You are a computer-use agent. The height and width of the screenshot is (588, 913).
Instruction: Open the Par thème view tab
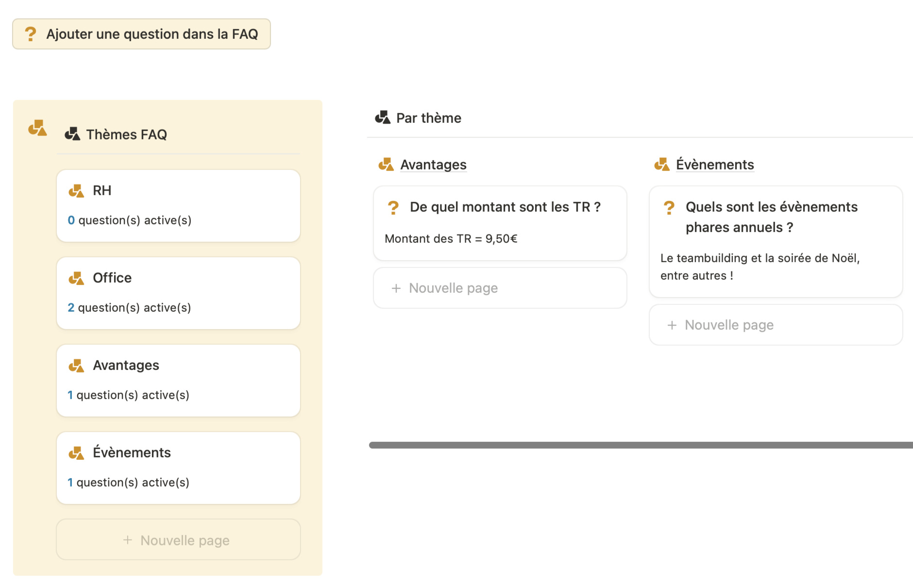pyautogui.click(x=428, y=118)
